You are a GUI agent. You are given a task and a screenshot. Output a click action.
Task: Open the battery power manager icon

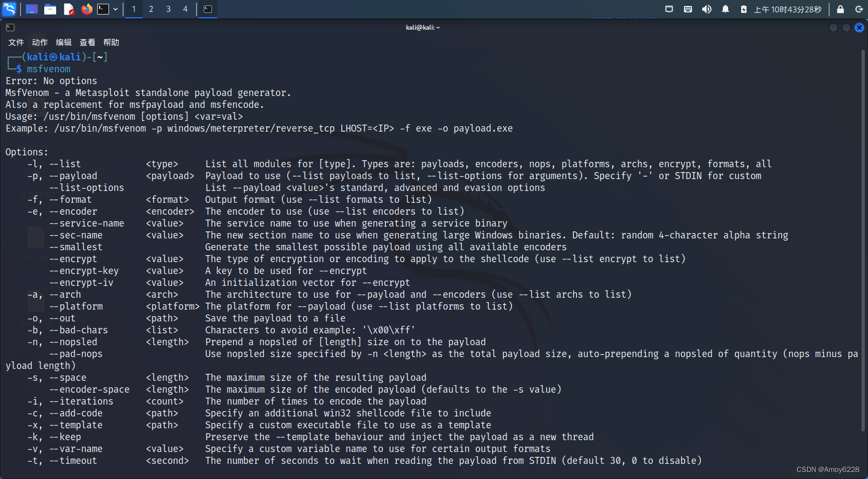point(743,9)
